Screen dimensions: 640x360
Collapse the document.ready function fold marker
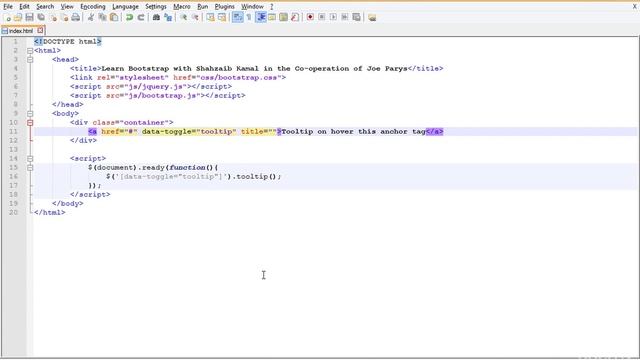[x=30, y=167]
